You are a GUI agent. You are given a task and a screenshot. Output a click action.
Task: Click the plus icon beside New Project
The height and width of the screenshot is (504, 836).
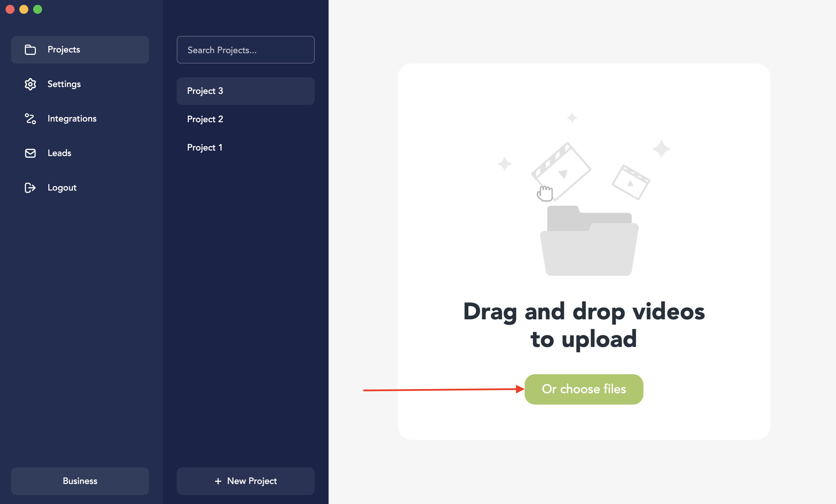pos(218,481)
